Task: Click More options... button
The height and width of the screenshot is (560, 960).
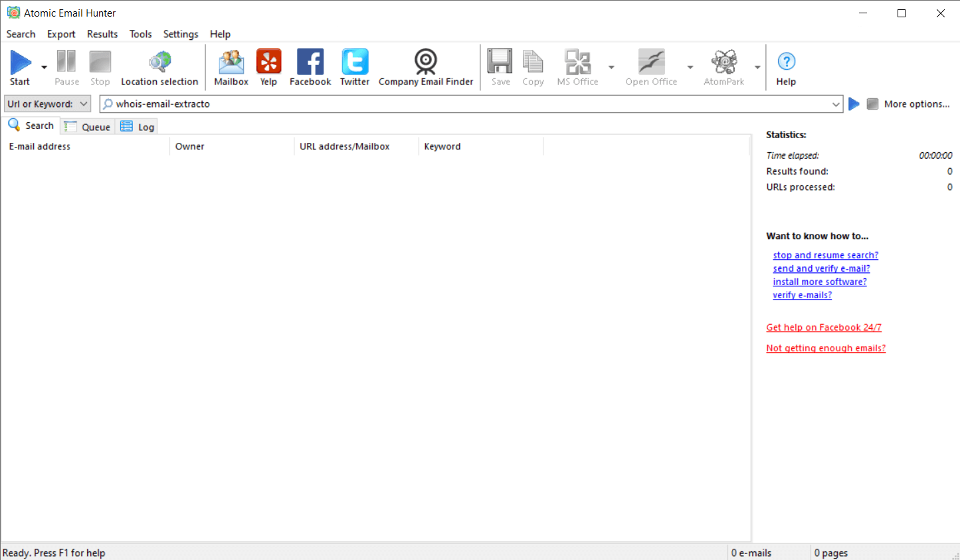Action: pos(917,104)
